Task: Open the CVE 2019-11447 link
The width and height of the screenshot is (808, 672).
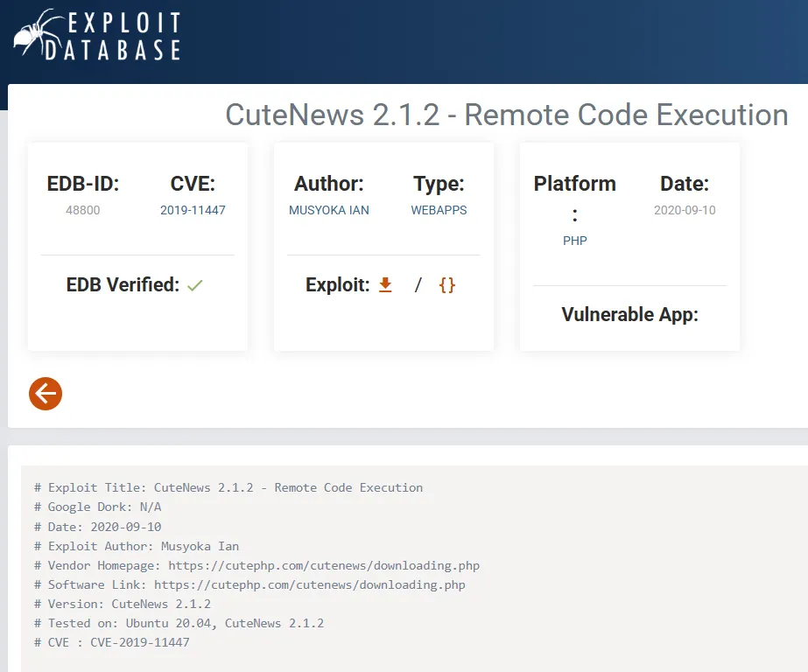Action: point(193,210)
